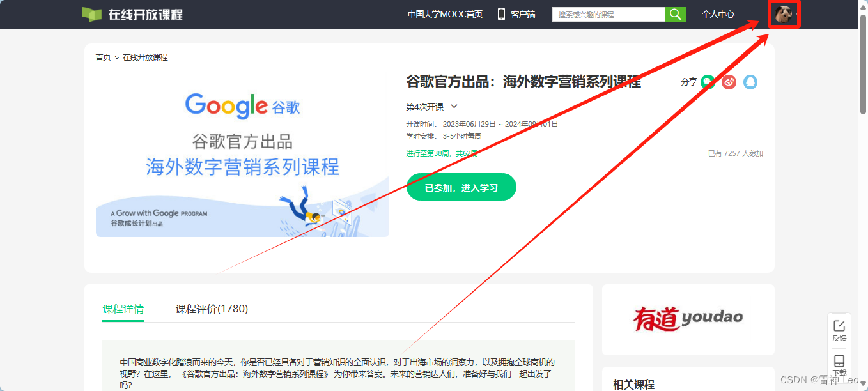Click the course title 谷歌官方出品：海外数字营销系列课程
868x391 pixels.
(x=523, y=82)
